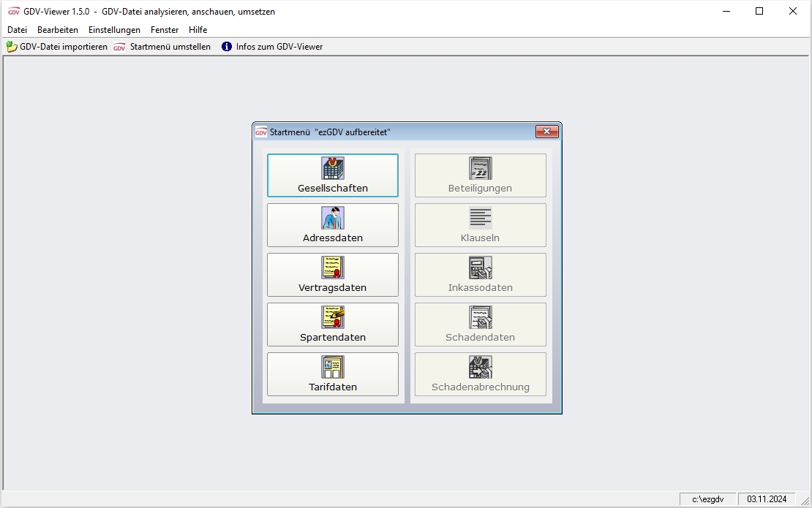The image size is (812, 508).
Task: Click the GDV logo in Startmenü title bar
Action: (261, 132)
